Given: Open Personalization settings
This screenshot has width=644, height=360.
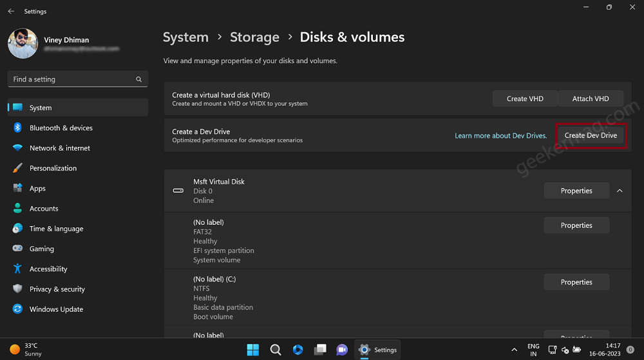Looking at the screenshot, I should tap(78, 168).
